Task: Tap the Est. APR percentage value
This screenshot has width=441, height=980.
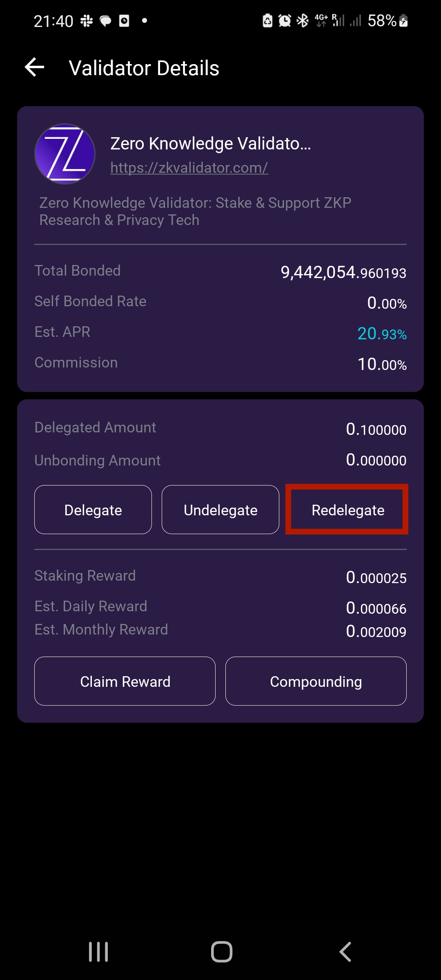Action: coord(382,334)
